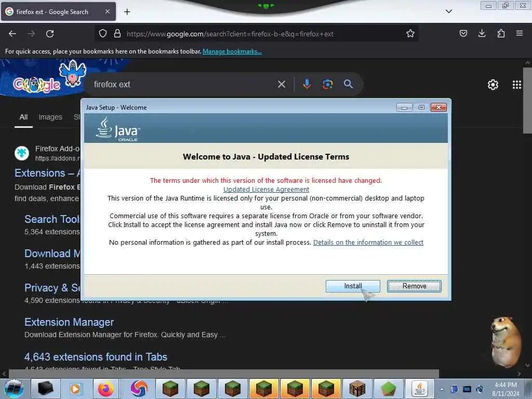Open Google quick settings gear icon
Screen dimensions: 532x399
(493, 85)
